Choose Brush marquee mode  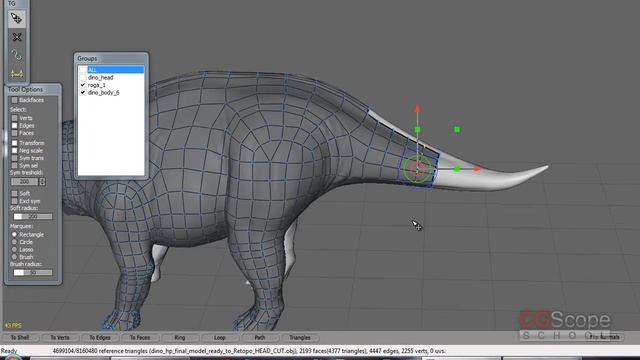(x=14, y=257)
